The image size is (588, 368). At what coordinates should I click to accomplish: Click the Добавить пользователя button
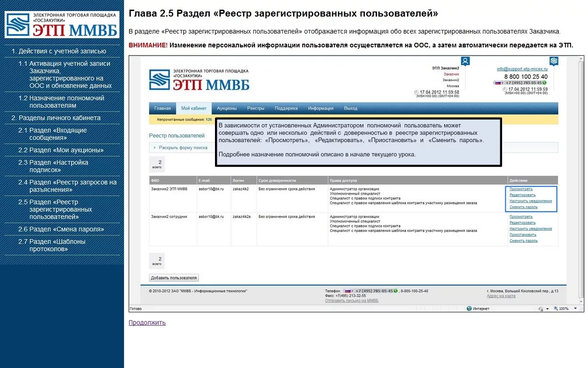tap(174, 278)
